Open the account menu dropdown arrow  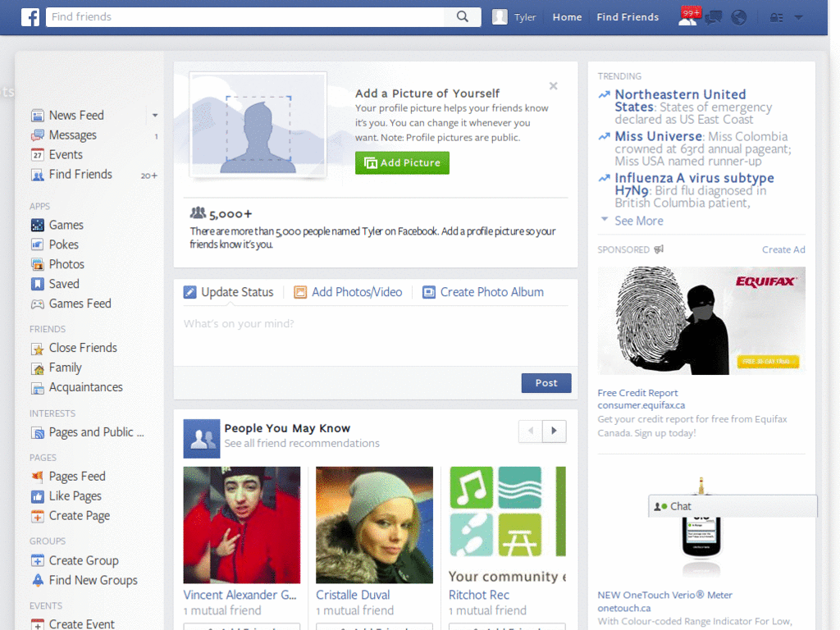798,18
